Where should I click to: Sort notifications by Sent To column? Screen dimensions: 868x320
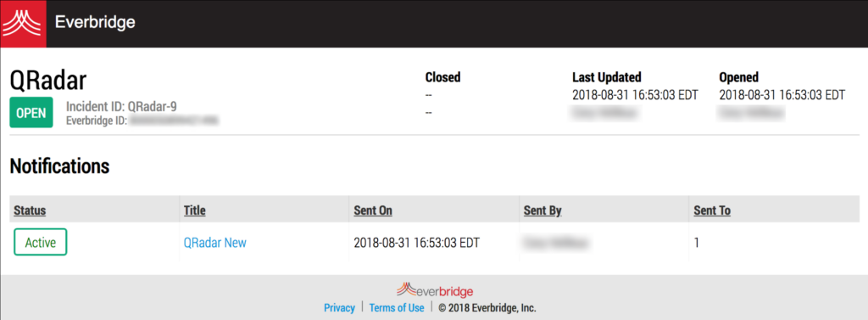click(x=712, y=211)
